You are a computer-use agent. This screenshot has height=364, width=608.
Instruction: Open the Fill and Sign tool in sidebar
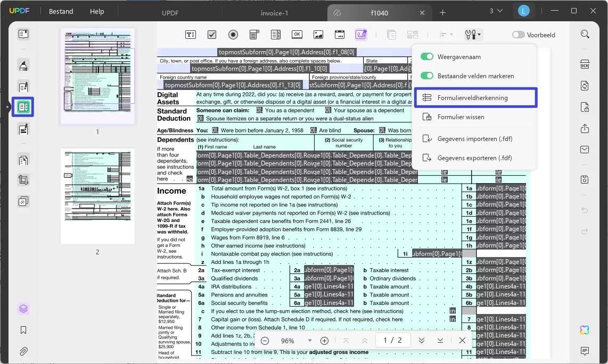[23, 129]
